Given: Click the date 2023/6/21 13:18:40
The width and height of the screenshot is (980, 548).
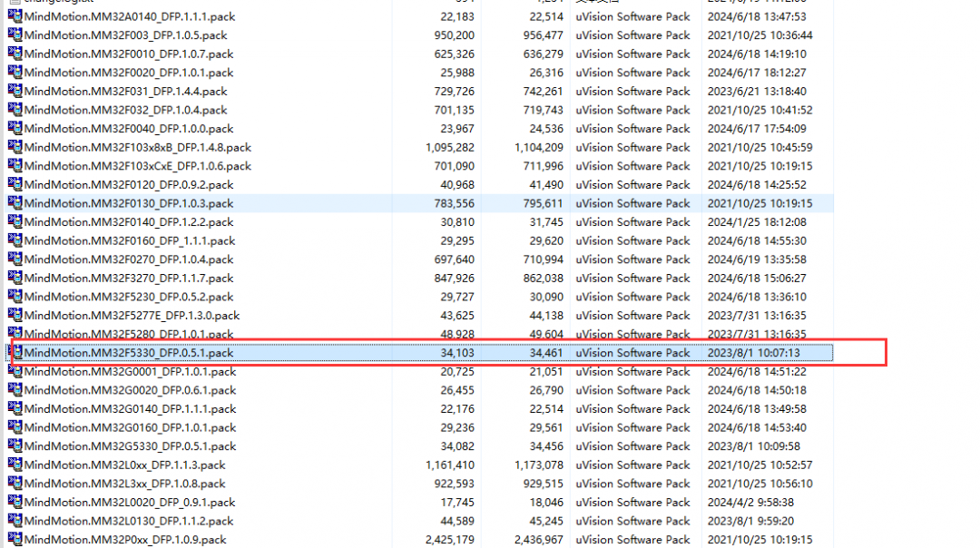Looking at the screenshot, I should [x=757, y=92].
